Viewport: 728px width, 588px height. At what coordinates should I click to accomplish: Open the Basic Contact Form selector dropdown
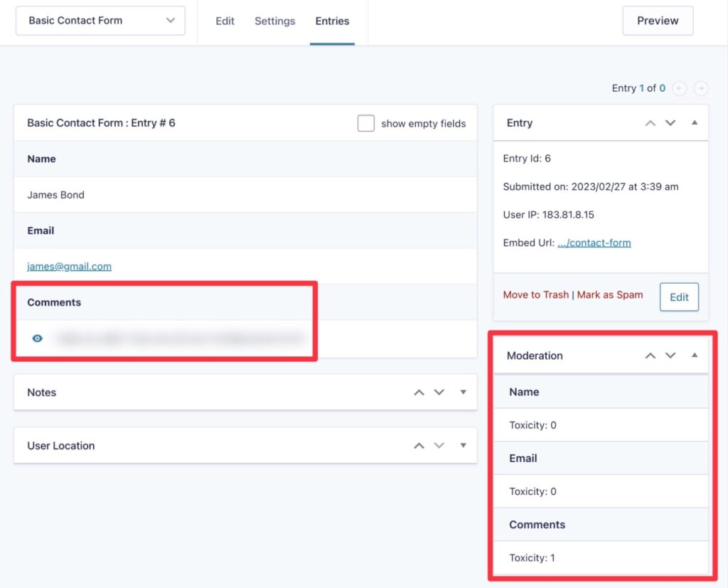100,21
